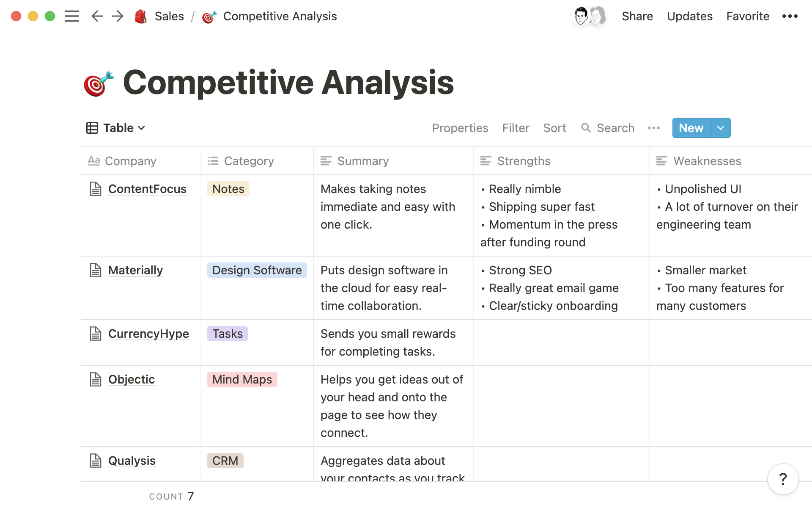Open the dropdown arrow beside New

[x=721, y=128]
